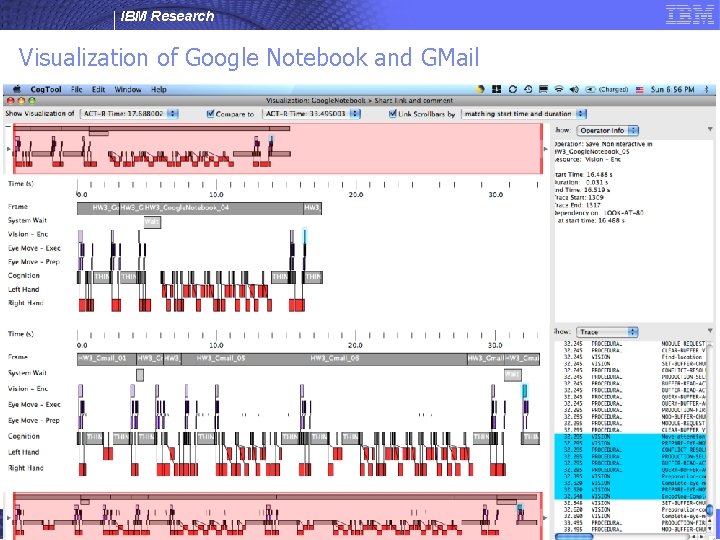Select the last THINK block in top Cognition row
Image resolution: width=720 pixels, height=540 pixels.
click(x=313, y=277)
